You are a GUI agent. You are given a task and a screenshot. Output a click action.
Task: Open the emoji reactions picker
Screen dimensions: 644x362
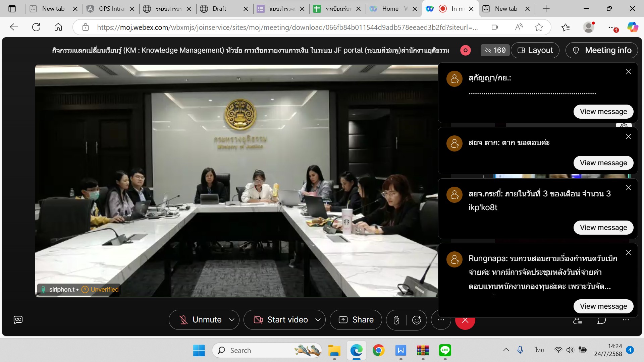pyautogui.click(x=416, y=320)
